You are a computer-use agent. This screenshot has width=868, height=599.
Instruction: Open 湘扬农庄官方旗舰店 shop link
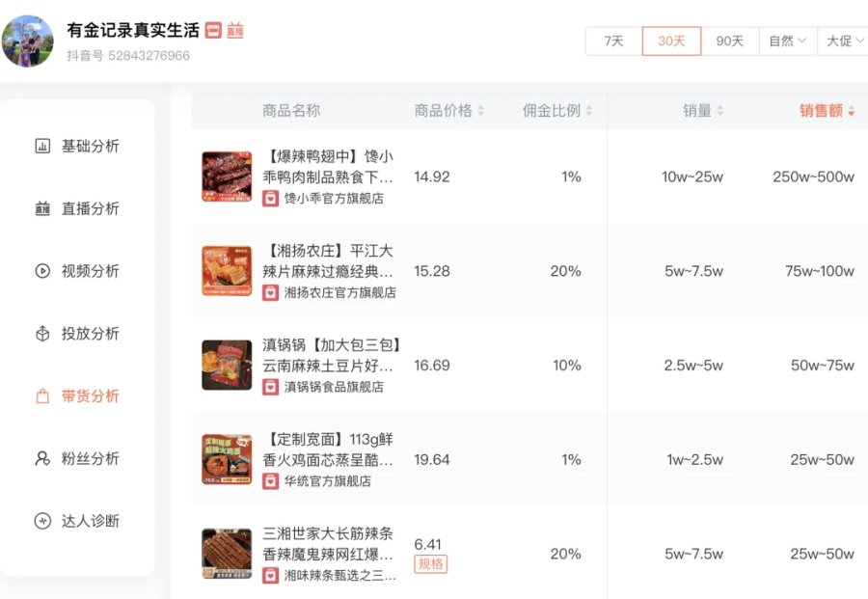(339, 292)
